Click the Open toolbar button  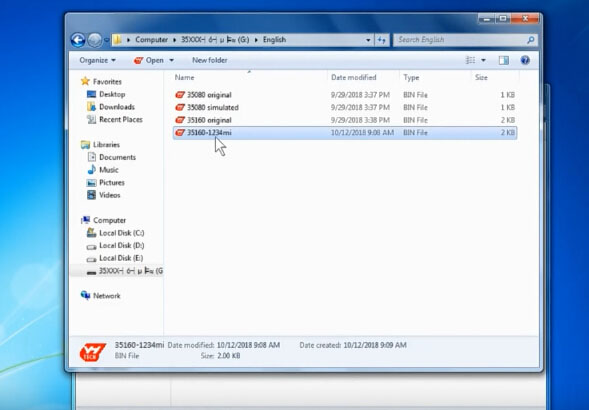(x=149, y=60)
